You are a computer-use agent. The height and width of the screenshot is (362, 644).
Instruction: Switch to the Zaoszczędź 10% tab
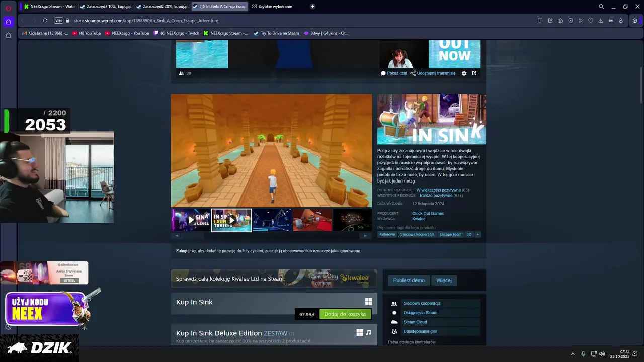106,7
